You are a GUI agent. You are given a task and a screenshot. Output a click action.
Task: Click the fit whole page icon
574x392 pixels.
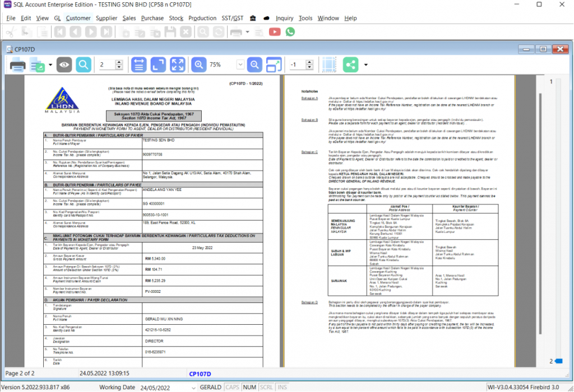point(158,65)
